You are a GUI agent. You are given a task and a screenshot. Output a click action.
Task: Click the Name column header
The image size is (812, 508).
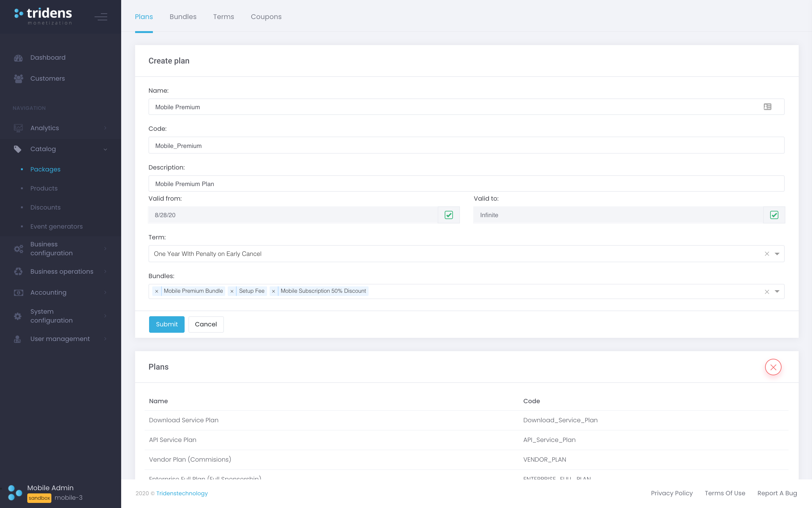(x=158, y=401)
